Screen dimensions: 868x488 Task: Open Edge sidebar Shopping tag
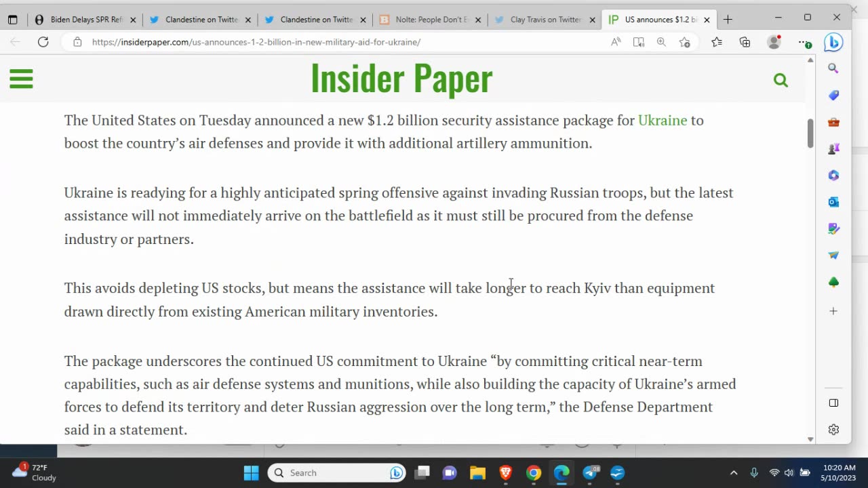point(833,95)
